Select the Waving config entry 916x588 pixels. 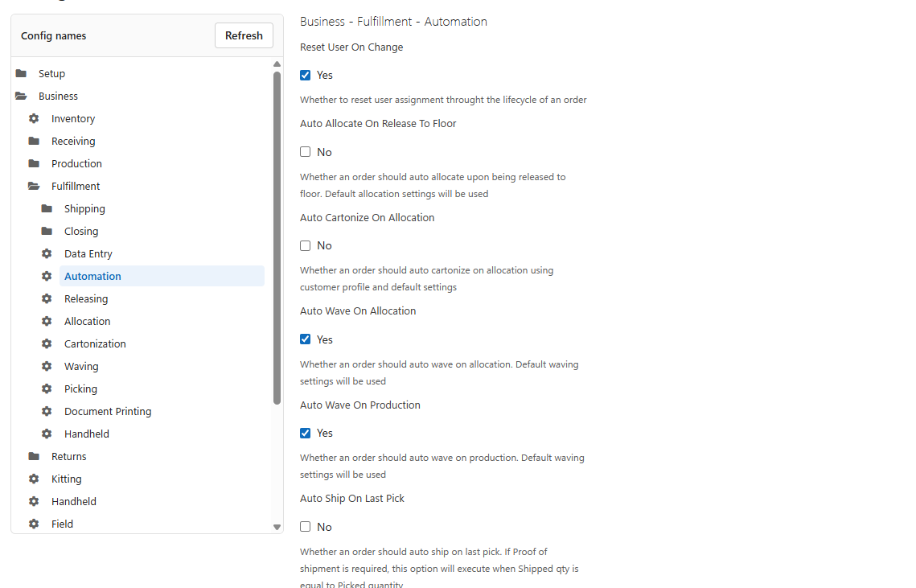pos(81,367)
